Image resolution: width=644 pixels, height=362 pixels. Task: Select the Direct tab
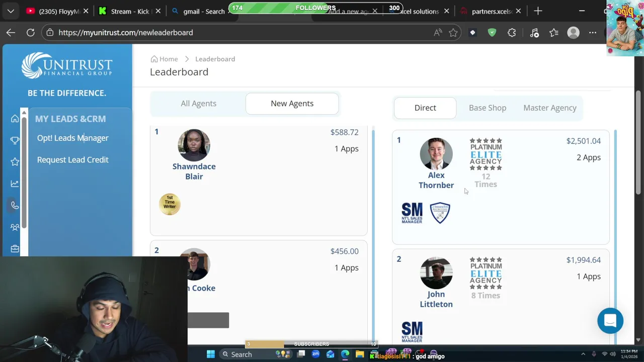tap(425, 108)
